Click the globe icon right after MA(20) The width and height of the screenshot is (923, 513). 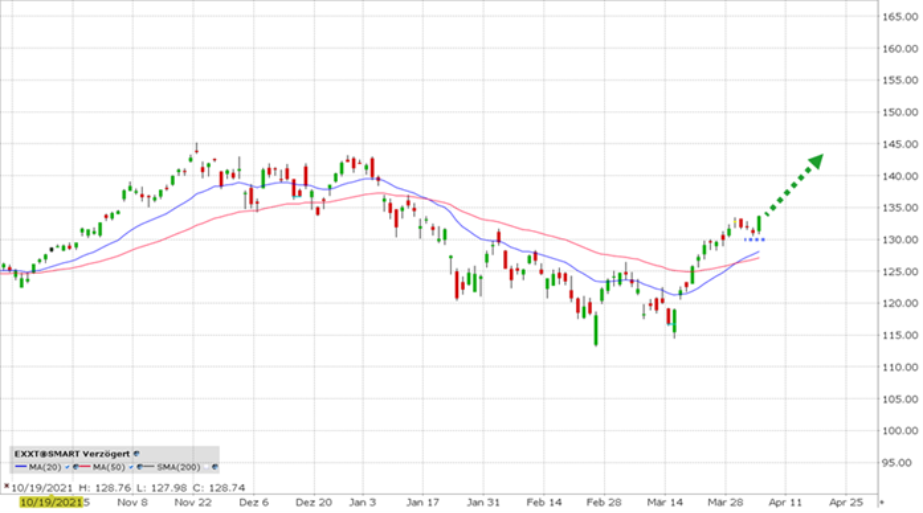(76, 466)
